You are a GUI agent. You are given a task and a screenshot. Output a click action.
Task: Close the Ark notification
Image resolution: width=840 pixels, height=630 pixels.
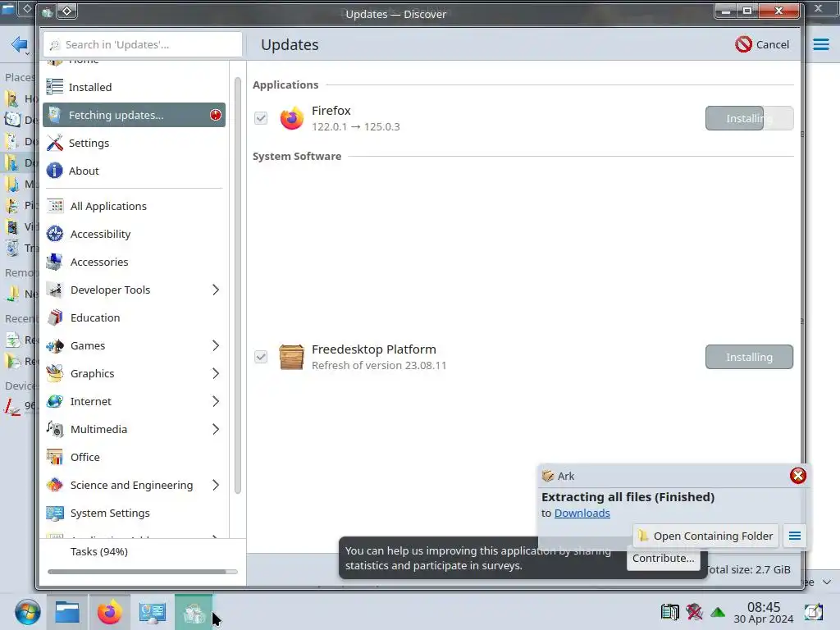(797, 475)
